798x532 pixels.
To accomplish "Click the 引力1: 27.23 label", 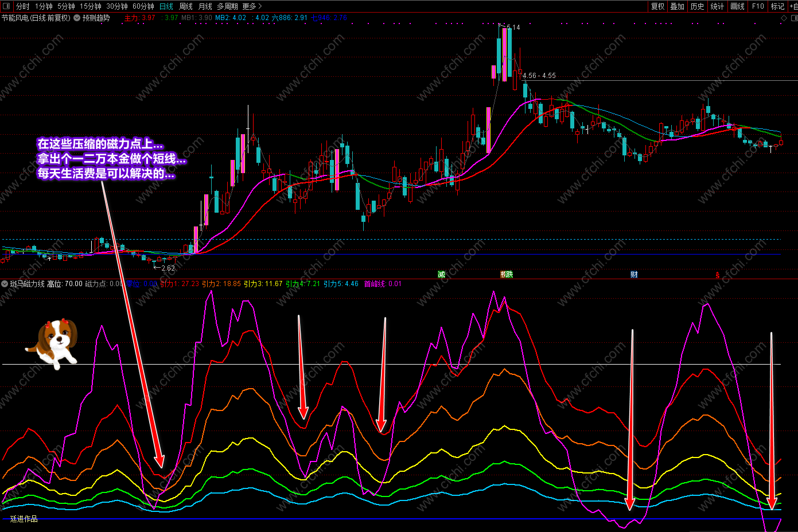I will 180,284.
